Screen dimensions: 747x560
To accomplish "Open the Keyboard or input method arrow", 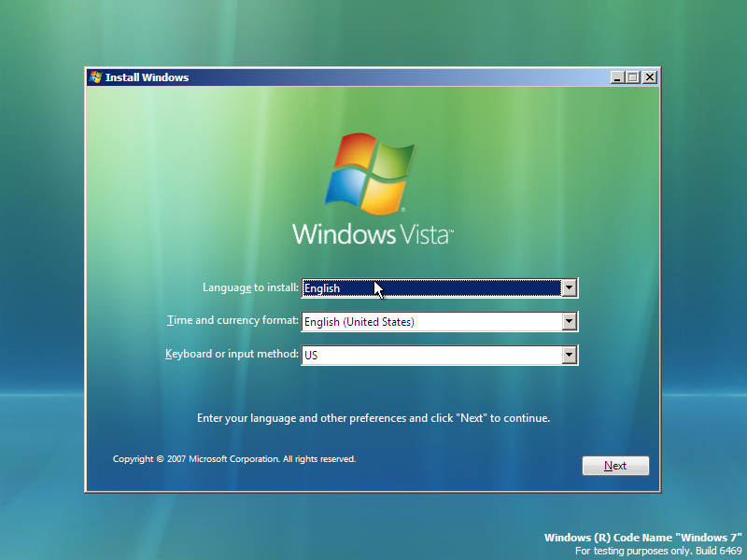I will click(x=569, y=355).
